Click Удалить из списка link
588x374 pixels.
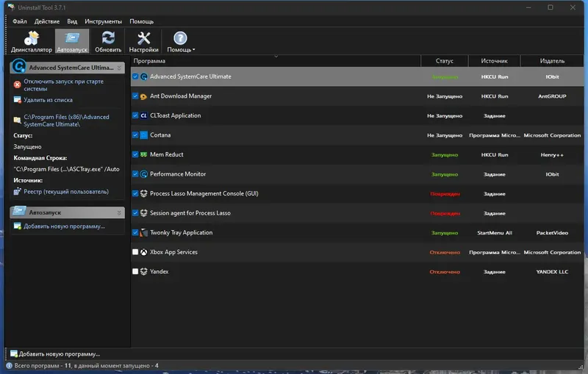point(48,100)
